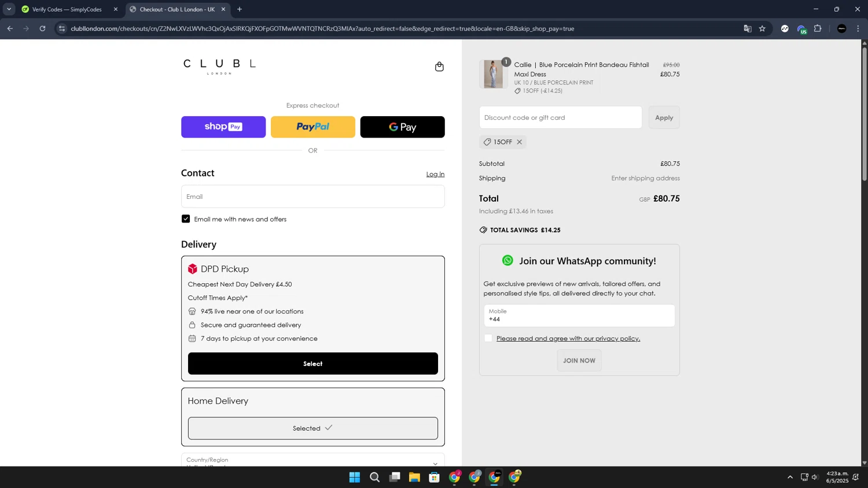Viewport: 868px width, 488px height.
Task: Apply the discount code
Action: 664,117
